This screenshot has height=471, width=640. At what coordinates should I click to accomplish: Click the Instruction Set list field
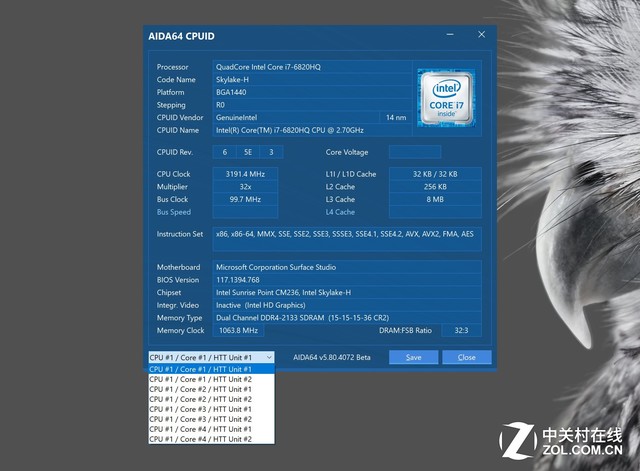click(347, 239)
